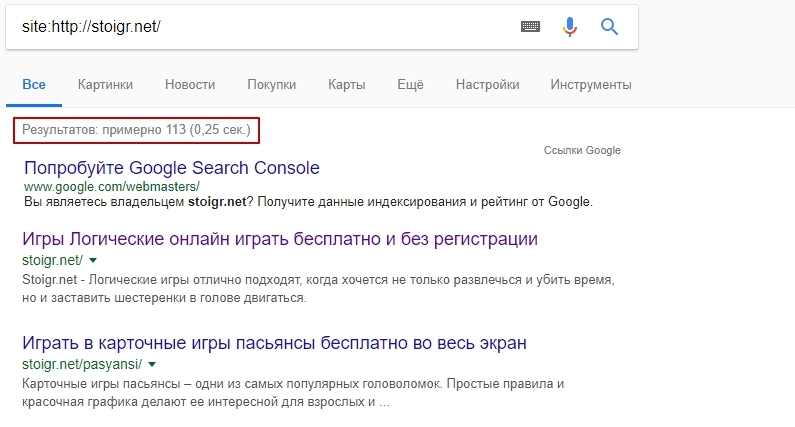
Task: Open the Карты tab
Action: click(x=347, y=85)
